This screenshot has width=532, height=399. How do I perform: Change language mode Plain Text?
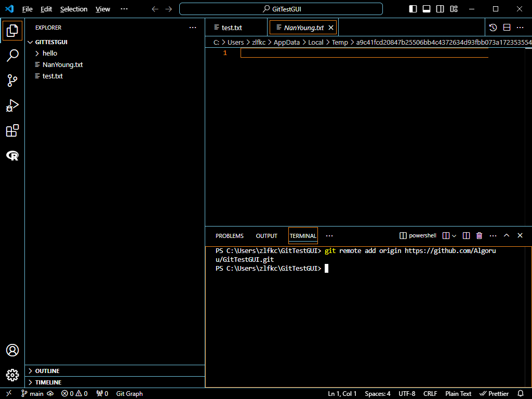point(458,394)
